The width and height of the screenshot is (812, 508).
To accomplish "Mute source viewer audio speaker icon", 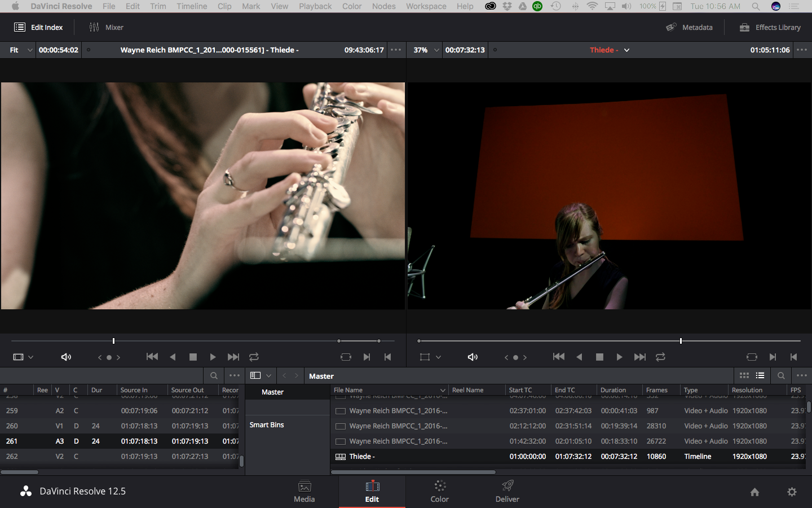I will pos(66,357).
